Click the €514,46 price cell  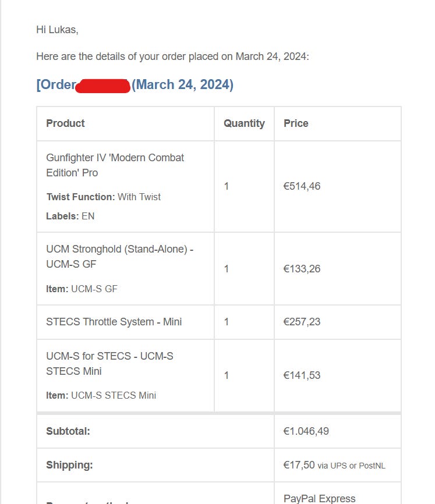[x=302, y=186]
